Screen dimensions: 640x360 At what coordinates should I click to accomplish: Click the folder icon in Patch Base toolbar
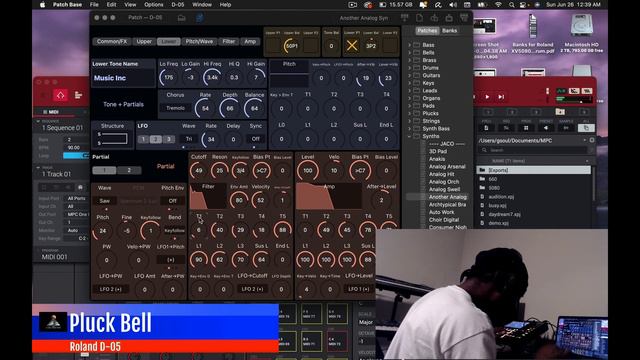[x=181, y=18]
